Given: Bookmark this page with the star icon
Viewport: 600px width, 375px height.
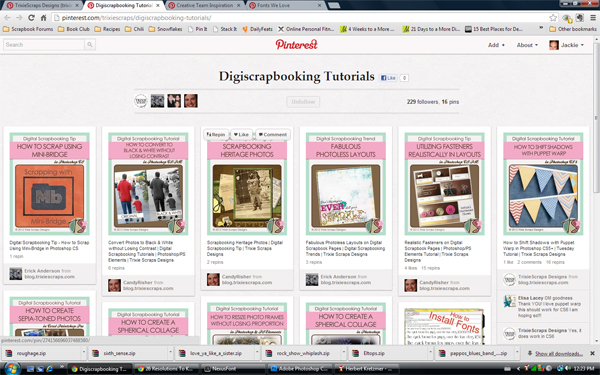Looking at the screenshot, I should pyautogui.click(x=553, y=18).
